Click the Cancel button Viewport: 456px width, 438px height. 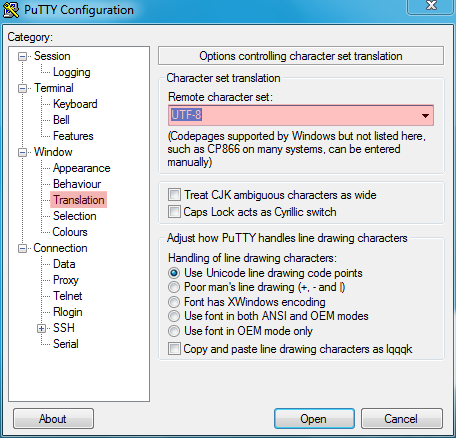(x=402, y=419)
